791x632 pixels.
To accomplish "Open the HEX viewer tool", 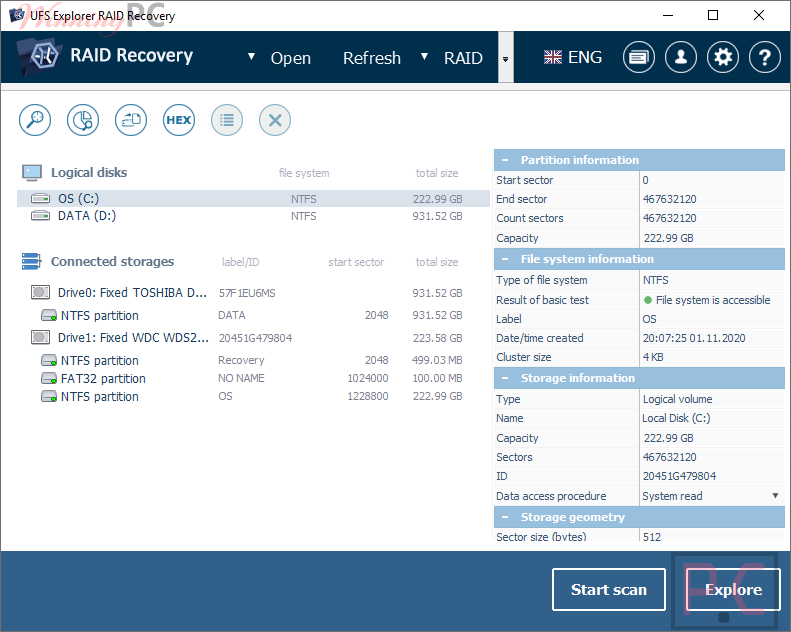I will pos(179,120).
